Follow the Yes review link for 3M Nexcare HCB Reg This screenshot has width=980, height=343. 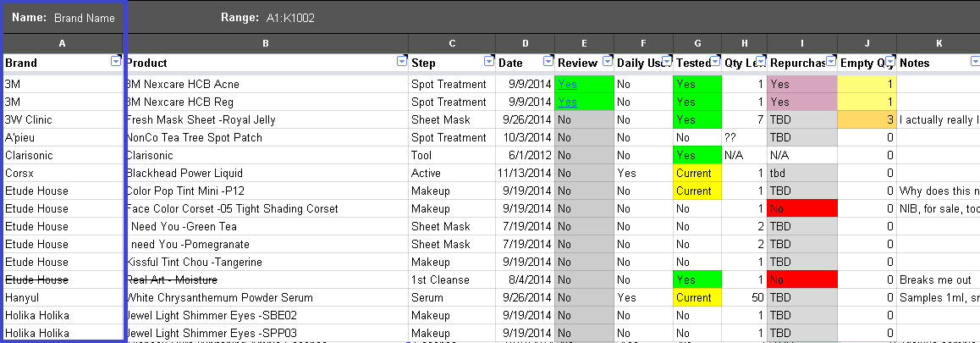[x=567, y=102]
